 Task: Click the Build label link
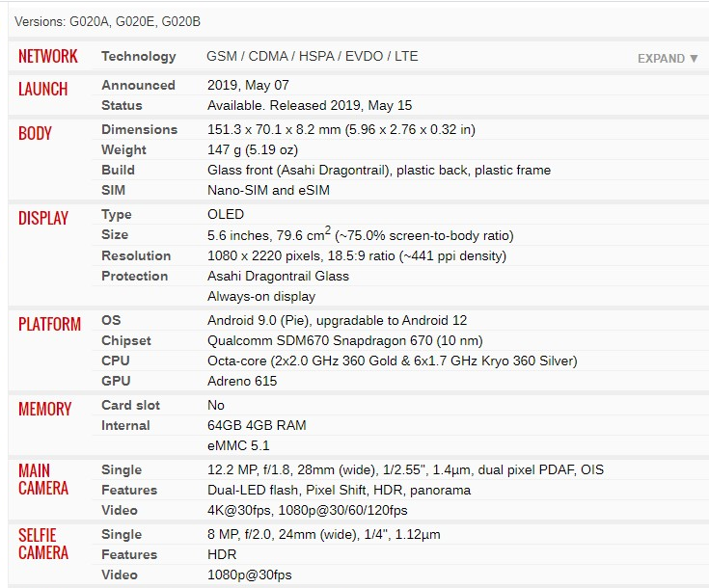118,170
